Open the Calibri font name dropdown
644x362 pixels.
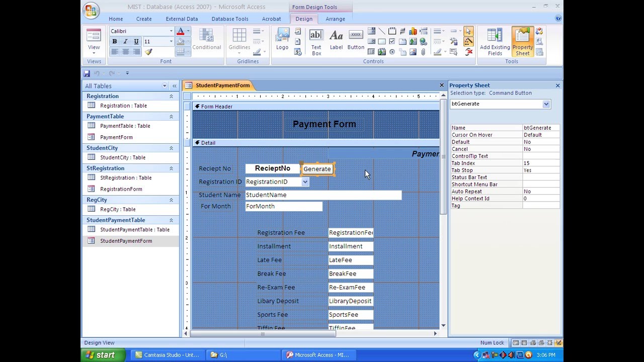[x=171, y=31]
